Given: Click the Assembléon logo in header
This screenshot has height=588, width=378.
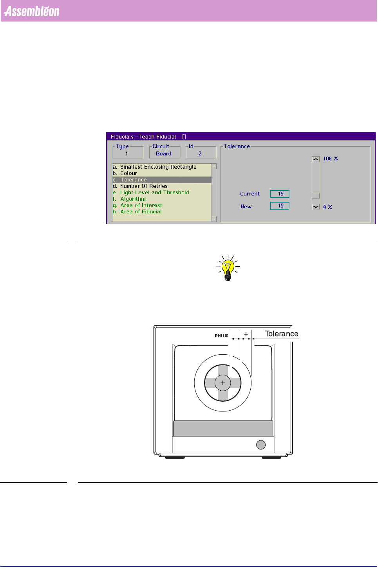Looking at the screenshot, I should [32, 11].
